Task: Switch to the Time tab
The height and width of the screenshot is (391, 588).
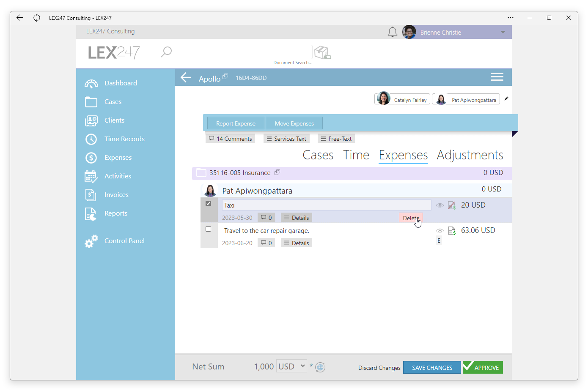Action: tap(356, 155)
